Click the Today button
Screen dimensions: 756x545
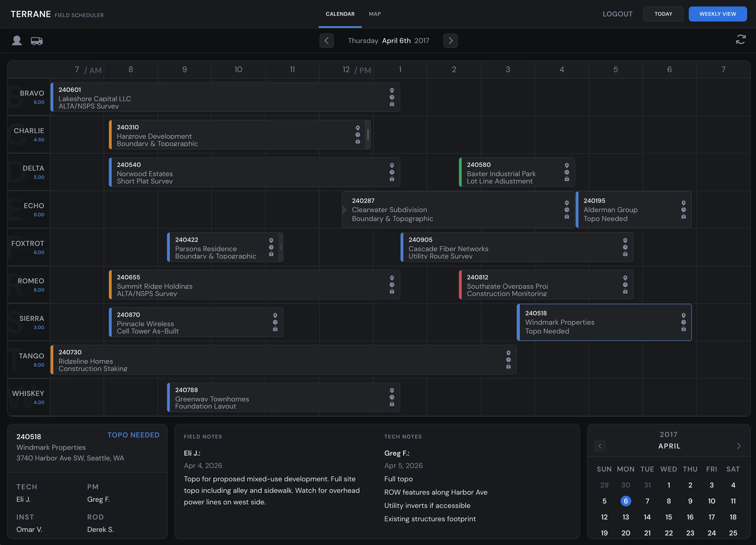click(663, 14)
